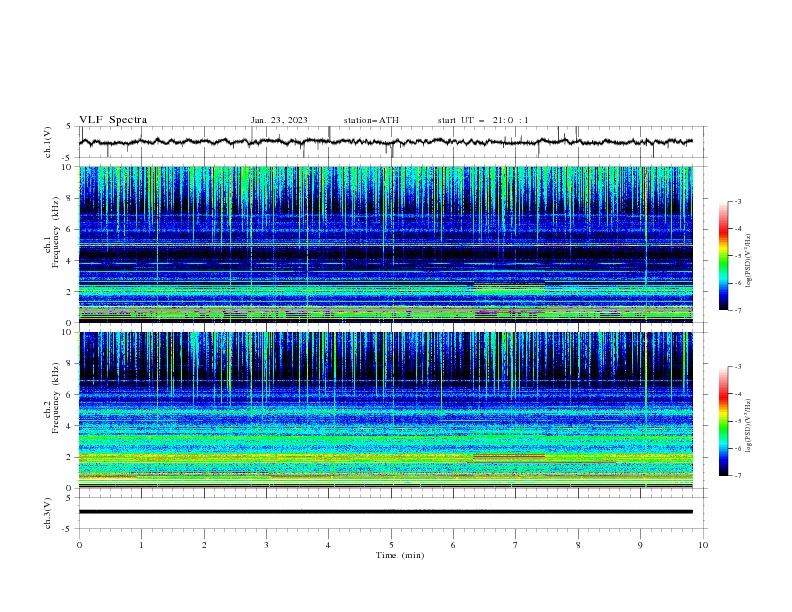Click the ch.1 frequency axis "4" tick label
This screenshot has width=792, height=612.
tap(70, 261)
